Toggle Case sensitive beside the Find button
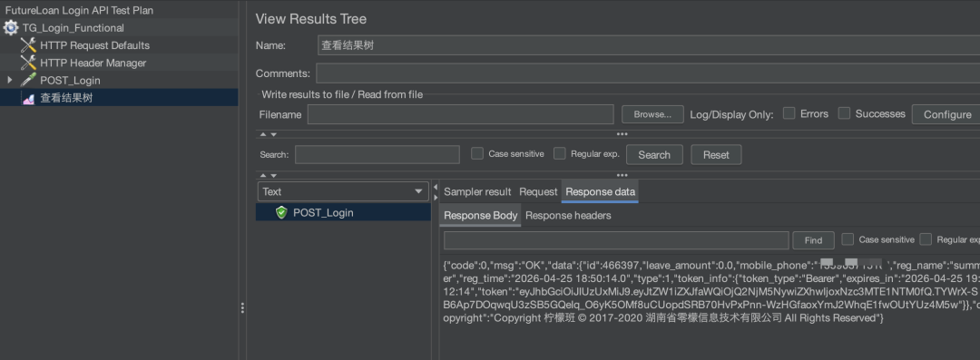Screen dimensions: 980x360 848,239
